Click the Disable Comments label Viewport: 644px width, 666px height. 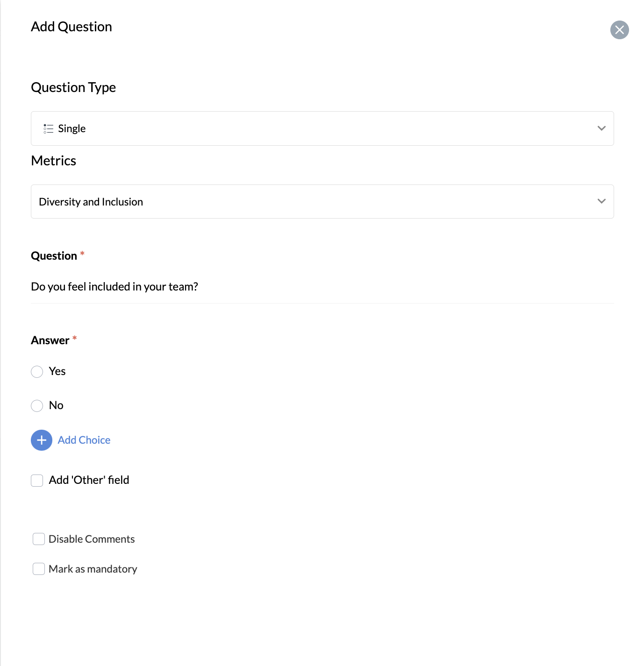pos(92,539)
